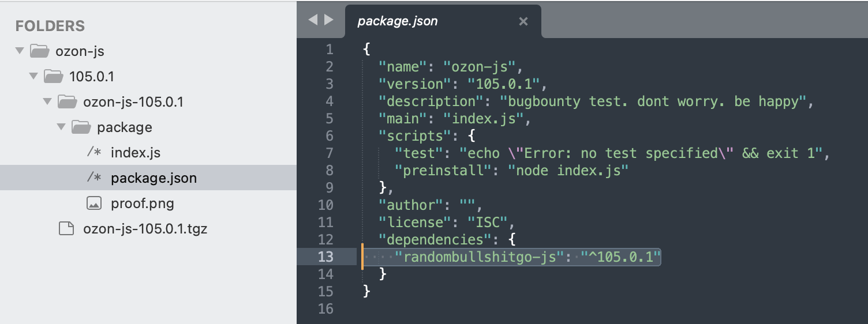Click line number 13 in the gutter
This screenshot has height=324, width=868.
pyautogui.click(x=325, y=257)
